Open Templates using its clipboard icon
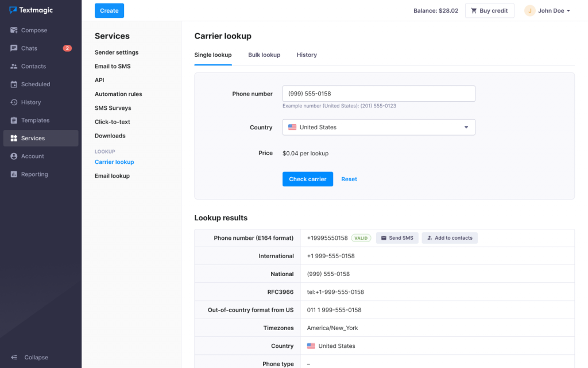The height and width of the screenshot is (368, 588). [14, 120]
